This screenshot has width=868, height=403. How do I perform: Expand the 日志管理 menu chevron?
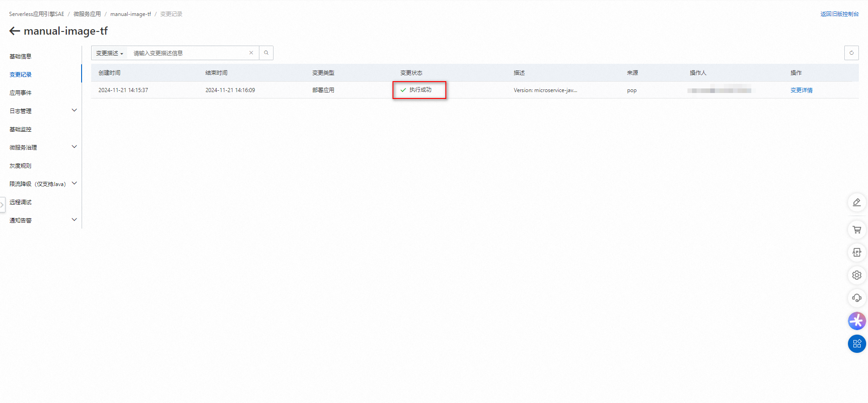click(74, 110)
